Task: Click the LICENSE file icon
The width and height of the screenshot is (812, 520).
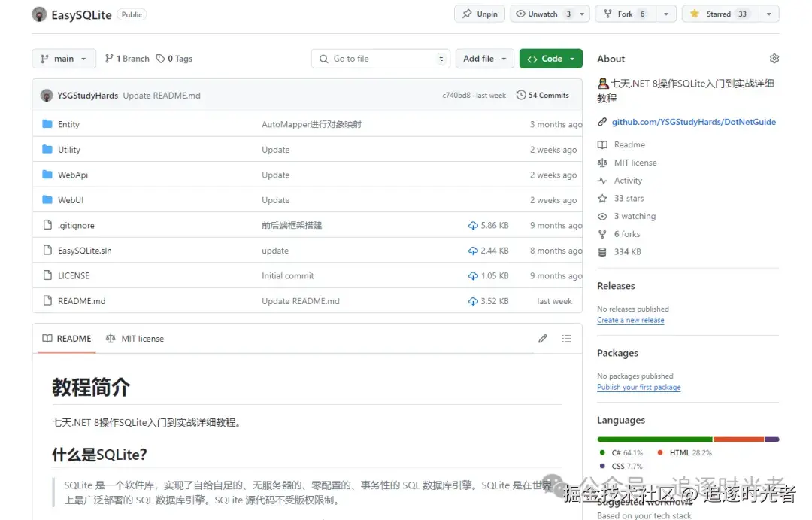Action: coord(47,275)
